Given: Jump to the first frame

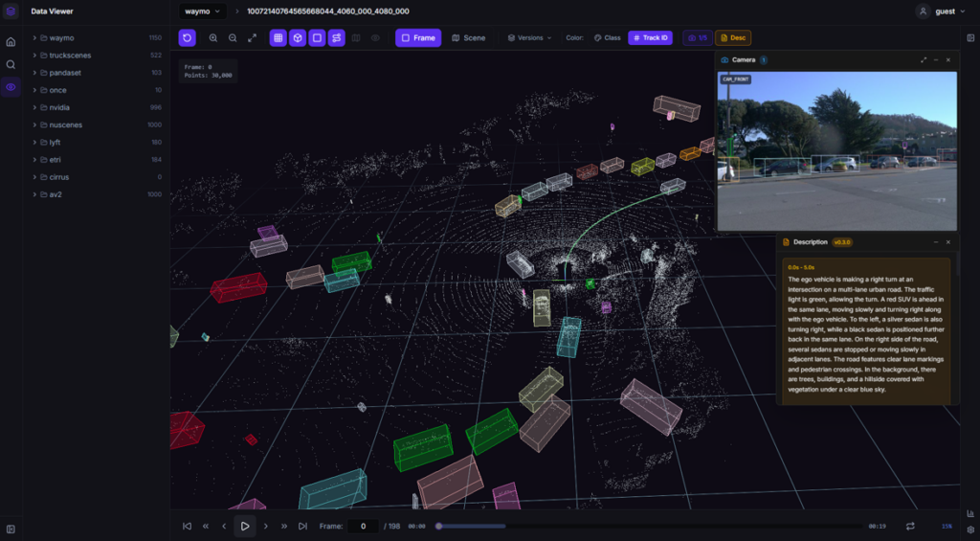Looking at the screenshot, I should pyautogui.click(x=187, y=526).
